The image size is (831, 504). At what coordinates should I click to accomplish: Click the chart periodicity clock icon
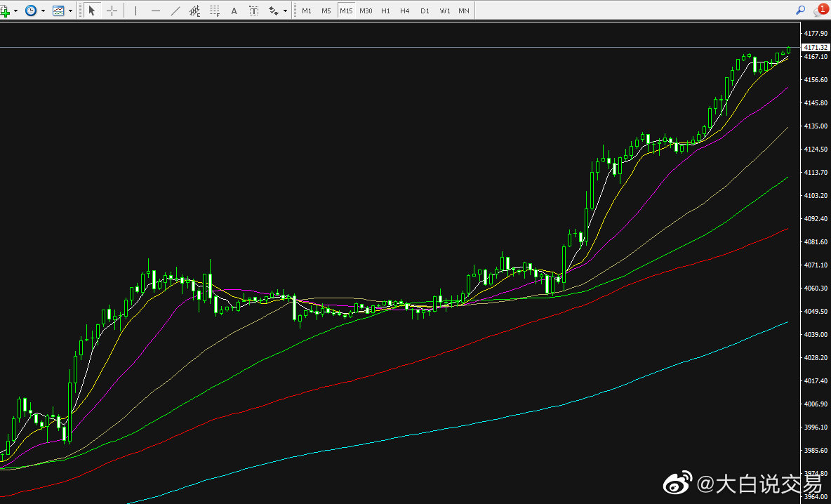pyautogui.click(x=31, y=11)
